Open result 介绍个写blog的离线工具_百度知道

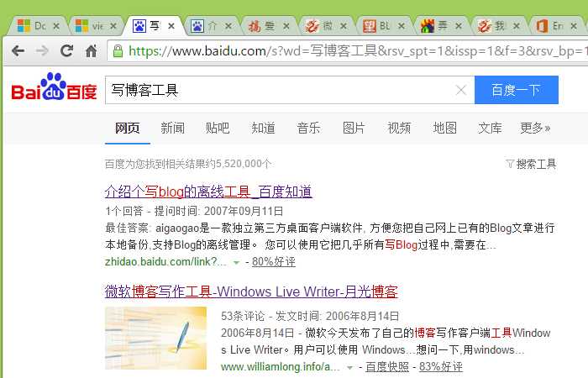coord(208,192)
